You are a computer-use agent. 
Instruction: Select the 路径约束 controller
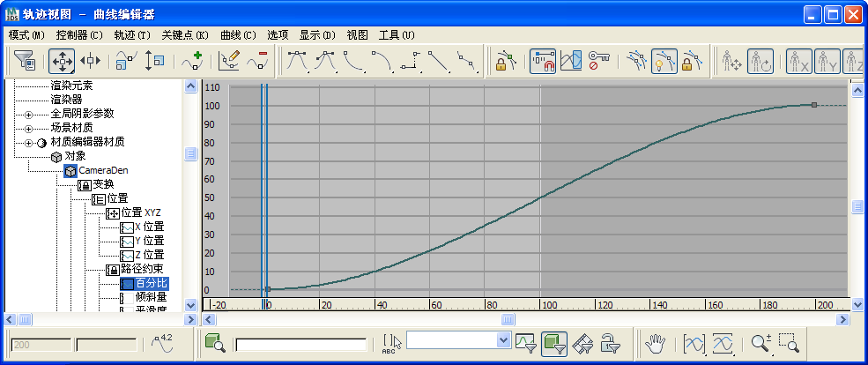coord(142,269)
